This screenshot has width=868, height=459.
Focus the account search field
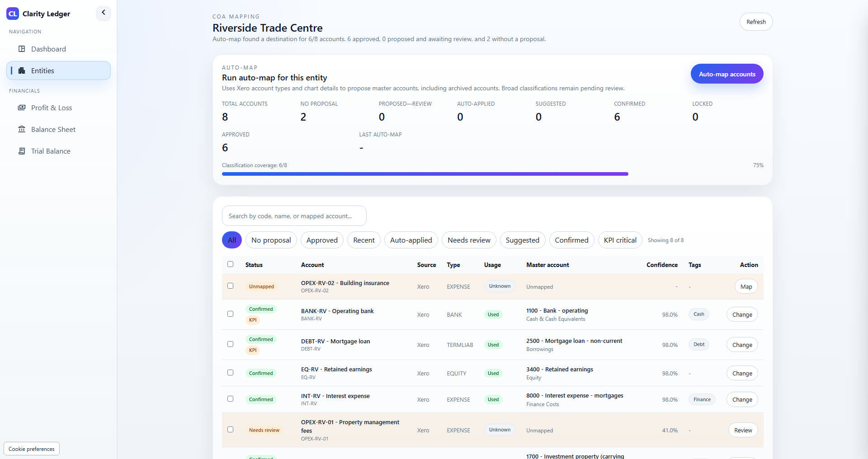pyautogui.click(x=294, y=216)
